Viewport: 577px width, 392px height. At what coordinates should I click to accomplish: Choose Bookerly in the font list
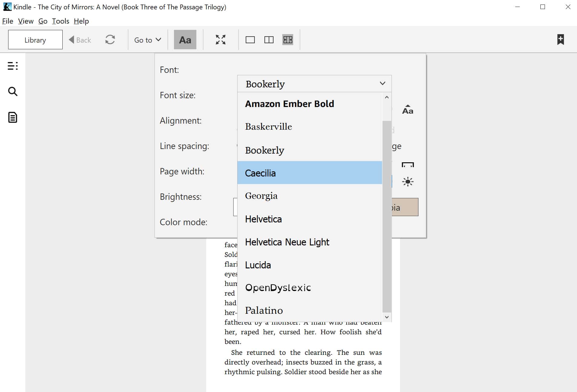[x=310, y=150]
